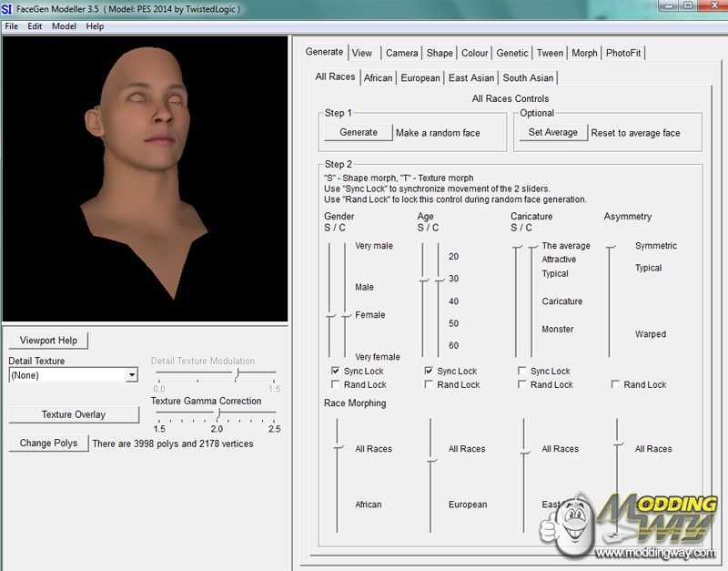This screenshot has width=728, height=571.
Task: Select the East Asian race tab
Action: tap(471, 78)
